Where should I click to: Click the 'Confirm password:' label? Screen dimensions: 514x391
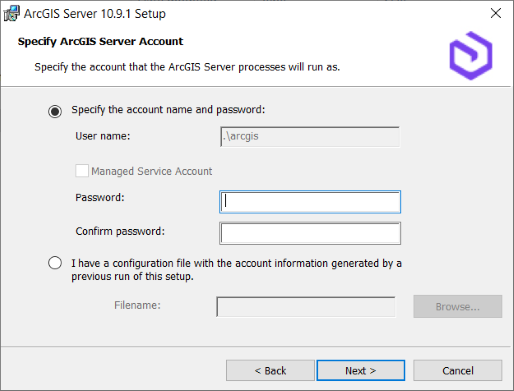(x=120, y=231)
